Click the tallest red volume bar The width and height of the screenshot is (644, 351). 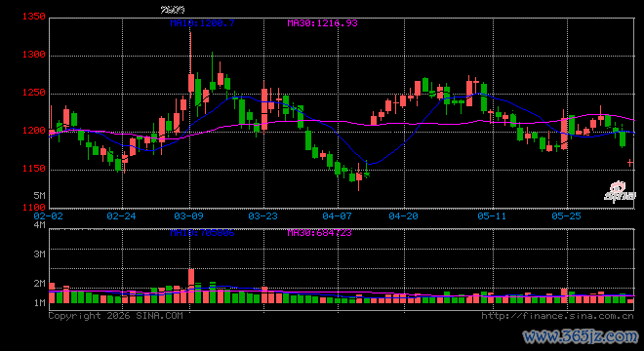(x=191, y=286)
